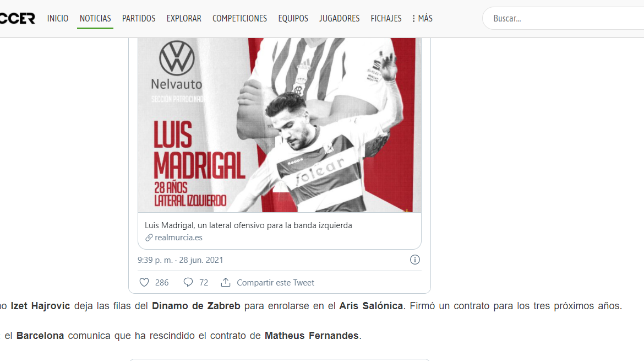Click the link chain icon beside realmurcia.es
This screenshot has width=644, height=361.
149,238
